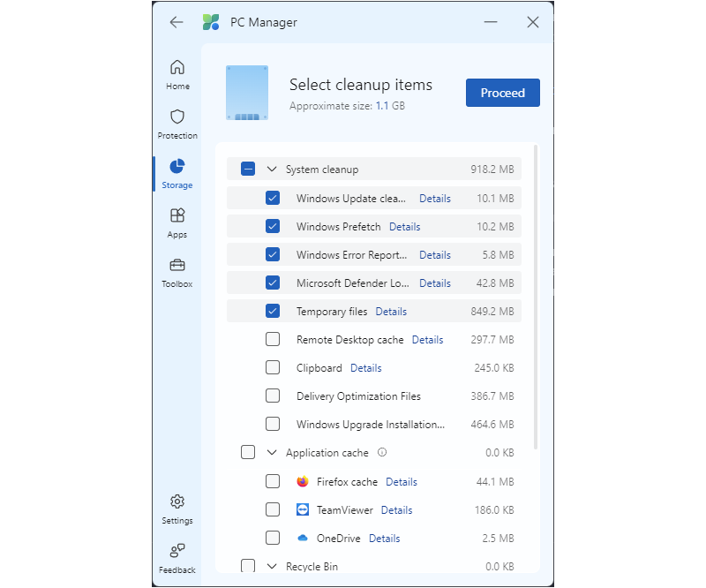Collapse the Application cache group
Screen dimensions: 706x588
point(272,452)
